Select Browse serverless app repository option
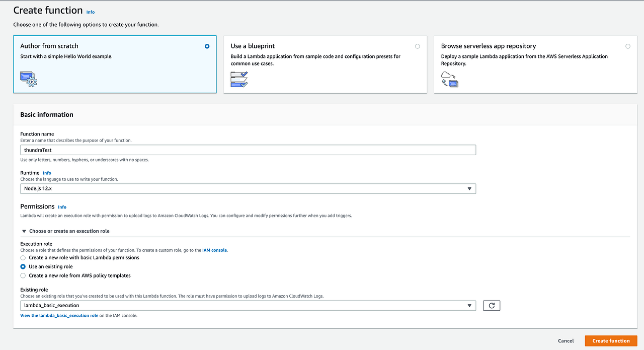644x350 pixels. click(627, 46)
